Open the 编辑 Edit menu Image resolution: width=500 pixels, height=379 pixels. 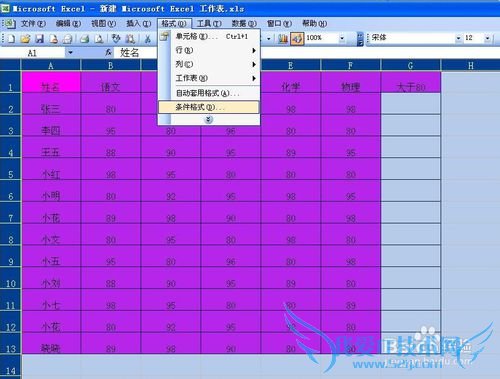click(68, 24)
